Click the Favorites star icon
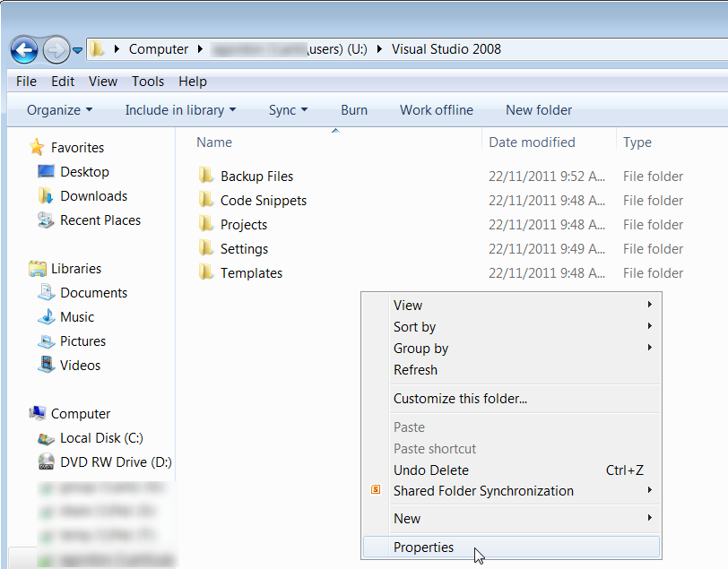Viewport: 728px width, 569px height. click(x=37, y=147)
